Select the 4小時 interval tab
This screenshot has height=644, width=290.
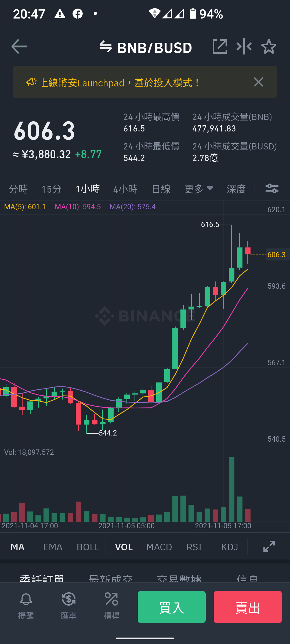coord(125,189)
